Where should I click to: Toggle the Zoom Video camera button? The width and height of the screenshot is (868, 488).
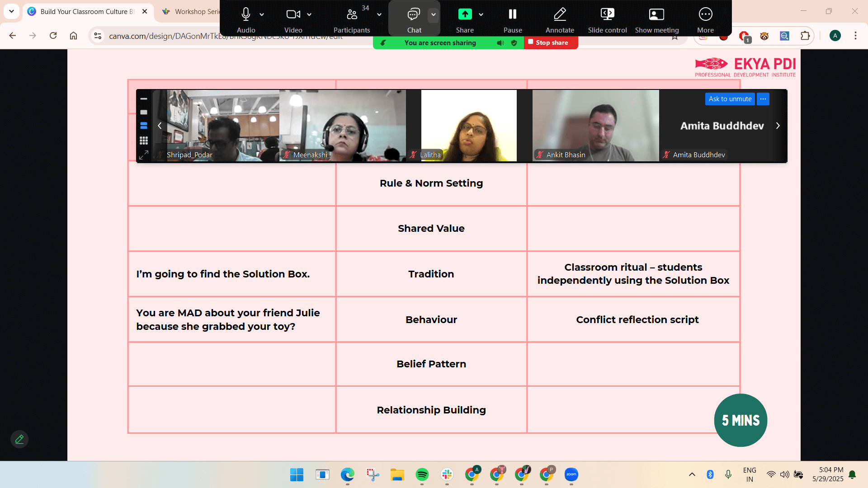point(293,19)
